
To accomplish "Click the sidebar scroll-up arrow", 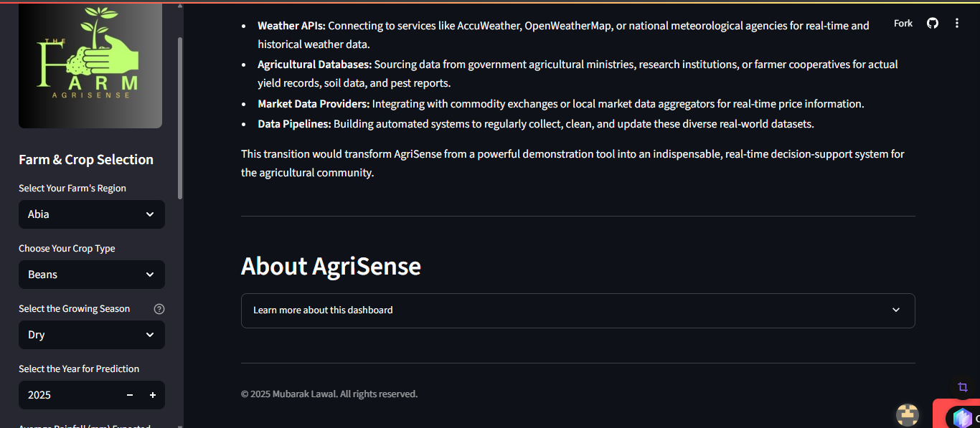I will coord(179,6).
